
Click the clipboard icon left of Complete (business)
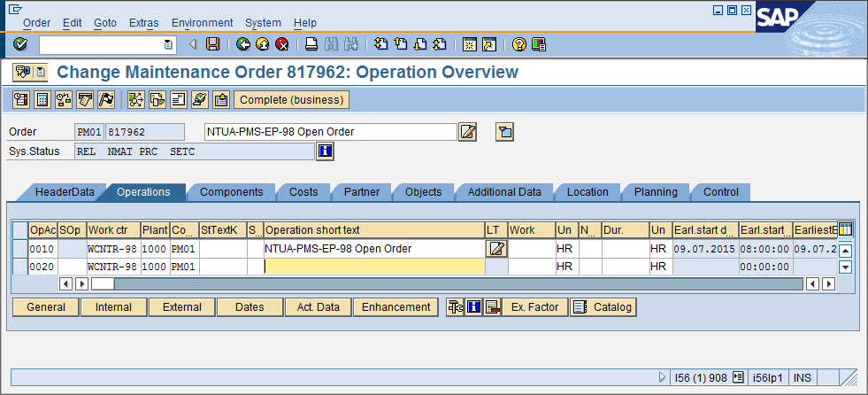(221, 100)
